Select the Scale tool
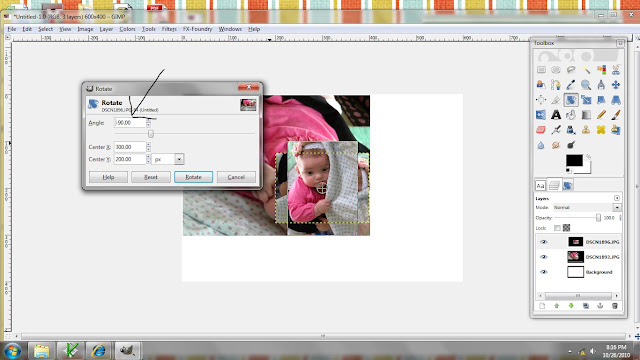Screen dimensions: 640x360 coord(586,100)
